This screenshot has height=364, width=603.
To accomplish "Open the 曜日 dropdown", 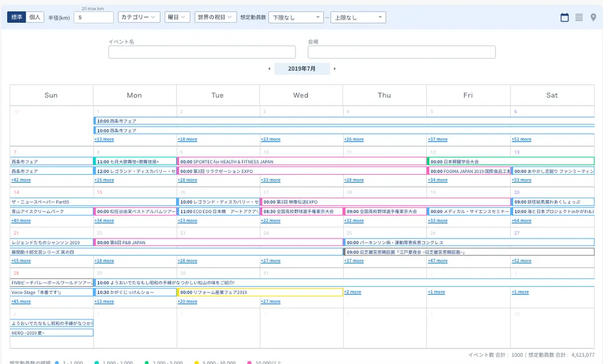I will click(177, 17).
